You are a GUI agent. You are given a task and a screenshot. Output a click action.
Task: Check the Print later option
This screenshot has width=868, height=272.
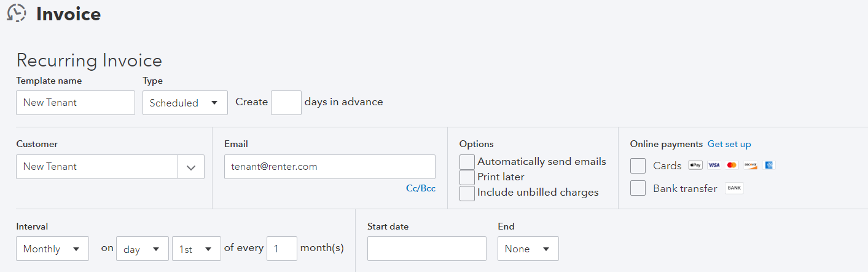tap(467, 177)
